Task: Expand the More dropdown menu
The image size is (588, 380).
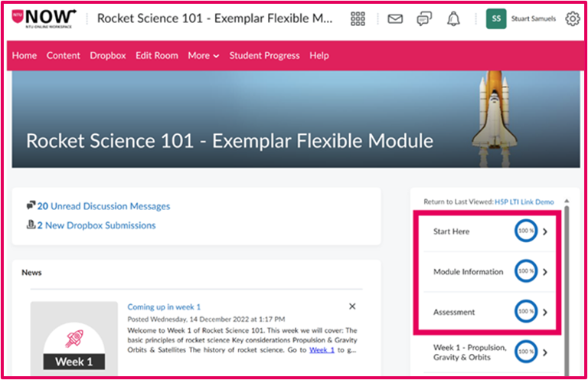Action: click(x=203, y=55)
